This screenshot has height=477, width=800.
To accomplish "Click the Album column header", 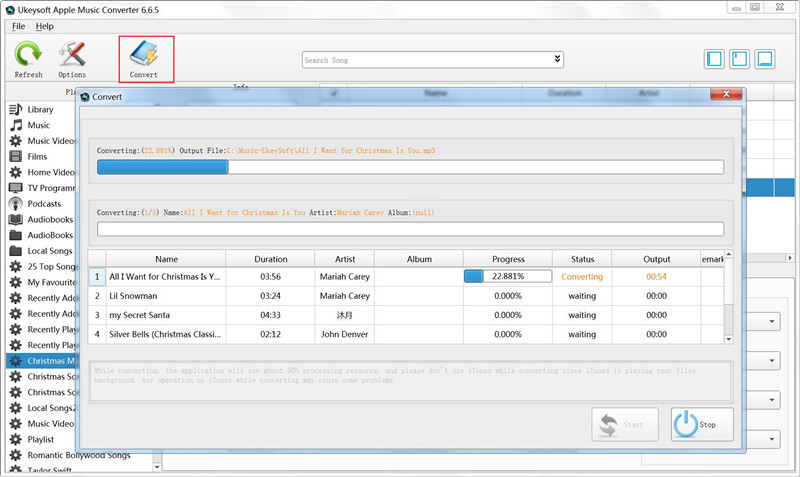I will 419,259.
